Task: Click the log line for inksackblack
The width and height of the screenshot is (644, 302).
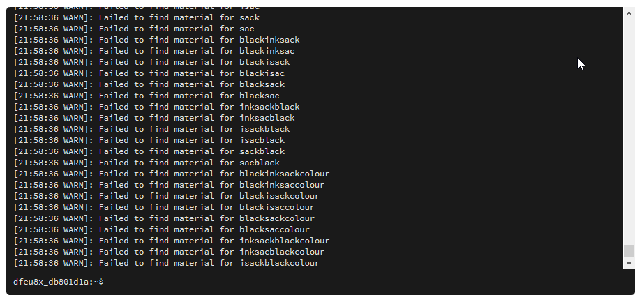Action: (x=156, y=107)
